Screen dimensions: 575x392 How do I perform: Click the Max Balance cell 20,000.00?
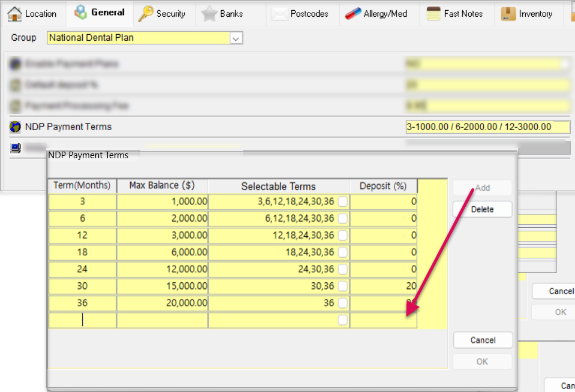point(162,303)
